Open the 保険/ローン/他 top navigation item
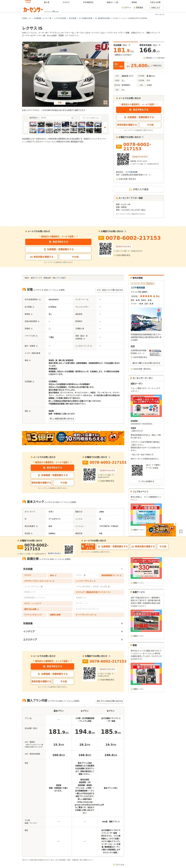 112,2
